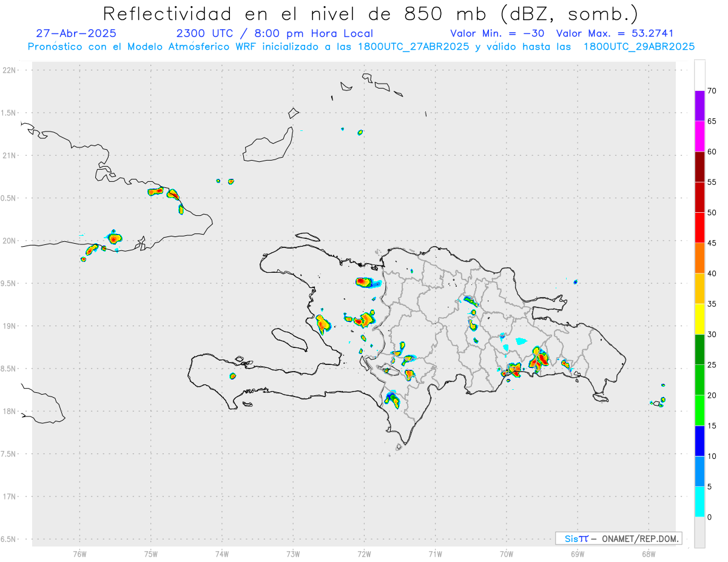This screenshot has width=728, height=562.
Task: Click the 'Pronóstico con el Modelo Atmosférico WRF' line
Action: 362,47
